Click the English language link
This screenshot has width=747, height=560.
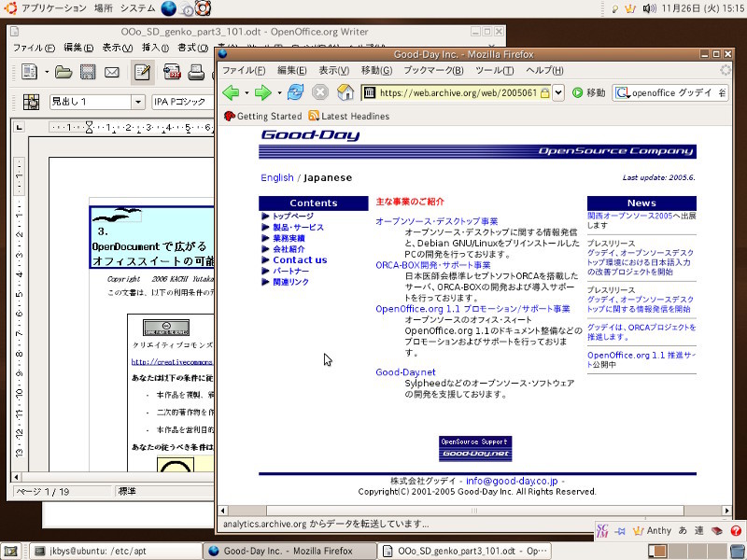click(276, 177)
